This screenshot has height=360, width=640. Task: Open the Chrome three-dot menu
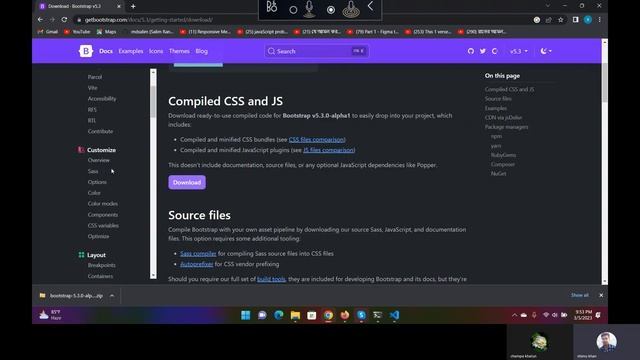pos(599,20)
